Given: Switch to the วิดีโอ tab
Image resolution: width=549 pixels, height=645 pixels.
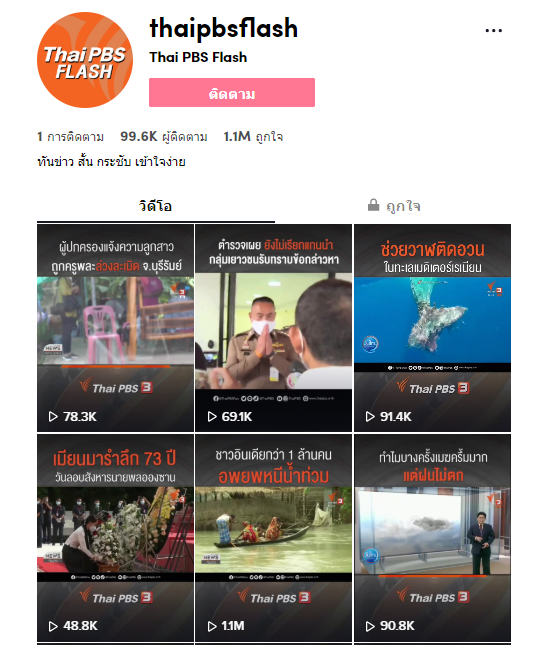Looking at the screenshot, I should coord(156,206).
